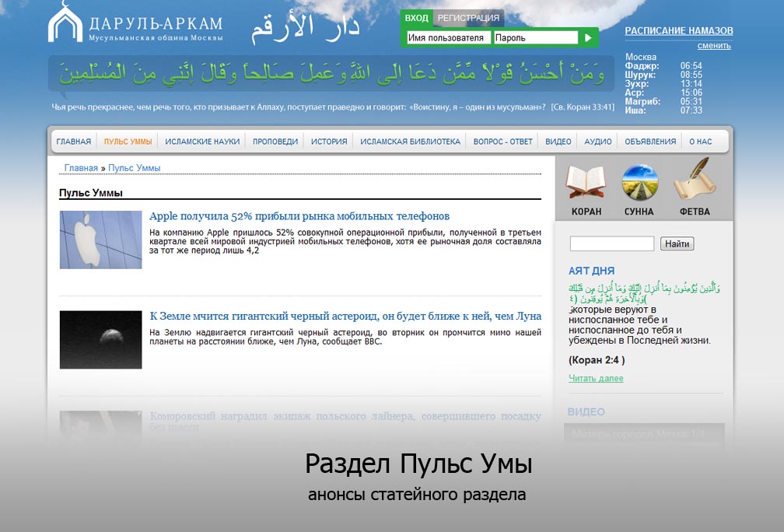Click the Darul-Arkam mosque logo icon
The width and height of the screenshot is (784, 532).
65,22
